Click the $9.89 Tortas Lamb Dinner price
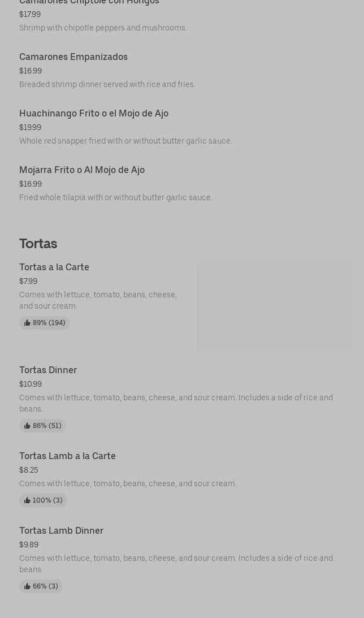The width and height of the screenshot is (364, 618). [x=29, y=544]
